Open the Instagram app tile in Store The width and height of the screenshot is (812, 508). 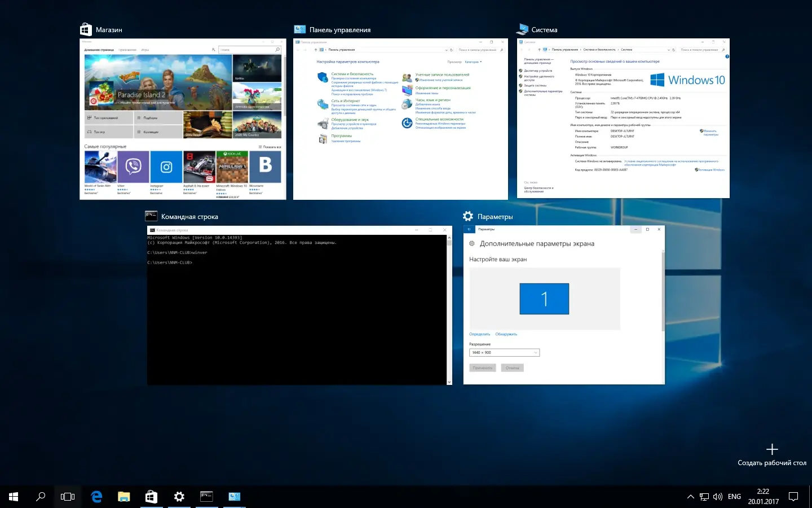[166, 172]
